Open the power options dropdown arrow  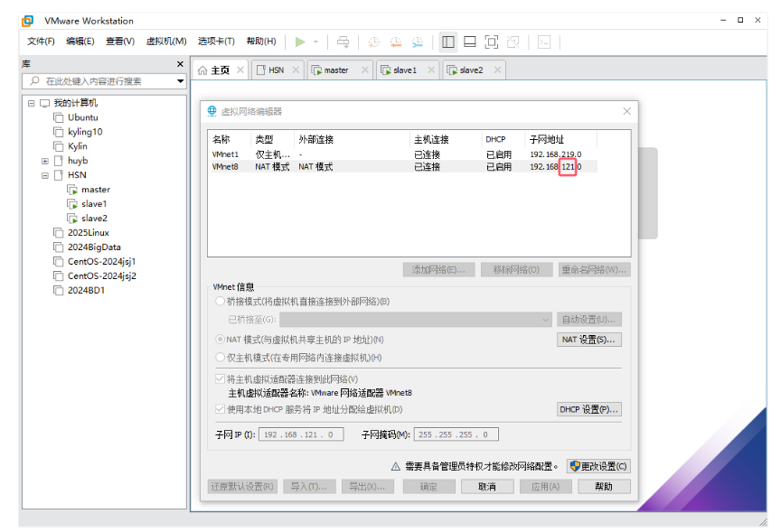tap(315, 42)
